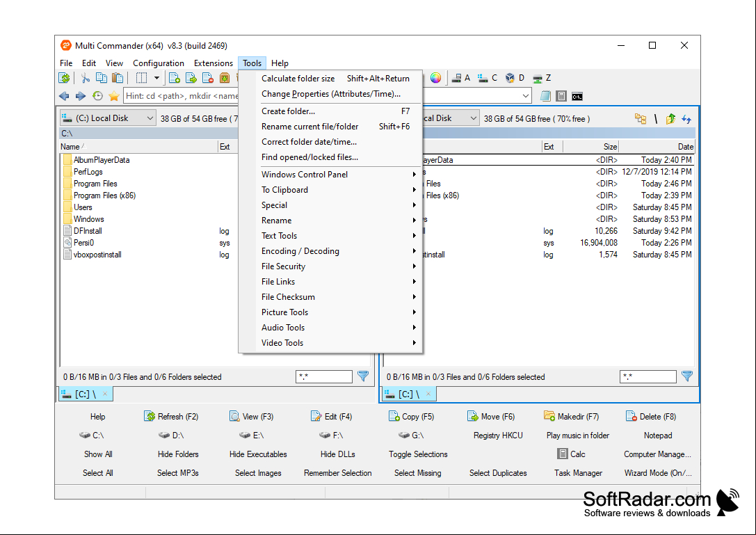756x535 pixels.
Task: Toggle Hide Folders button
Action: [x=178, y=454]
